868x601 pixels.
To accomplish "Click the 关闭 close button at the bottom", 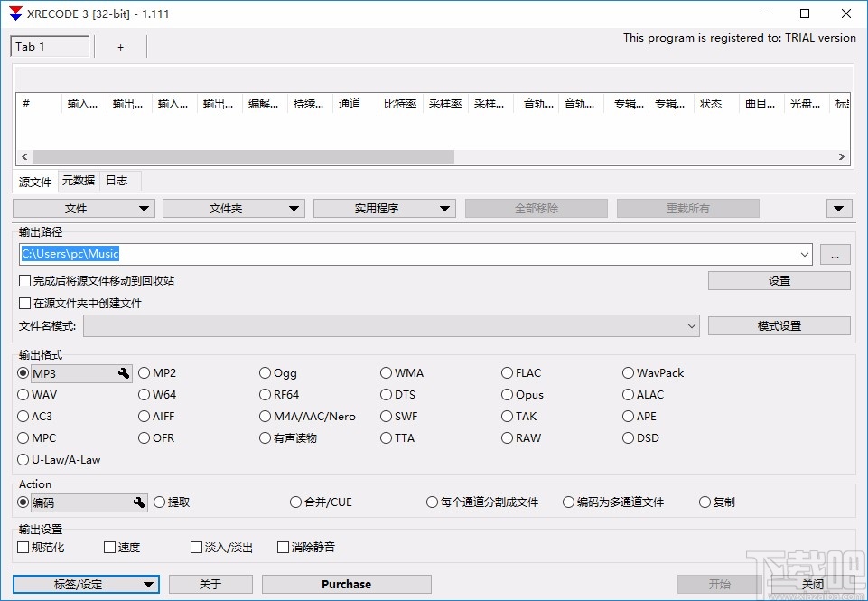I will coord(812,585).
